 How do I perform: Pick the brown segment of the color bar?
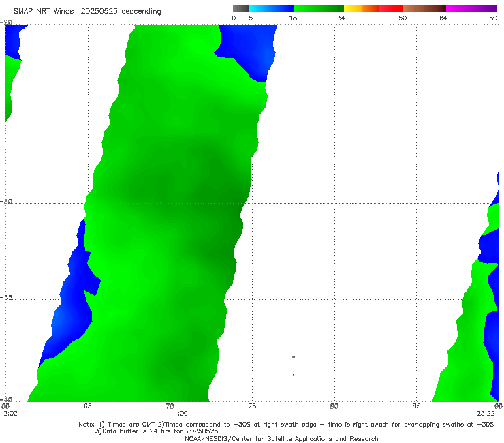tap(424, 8)
